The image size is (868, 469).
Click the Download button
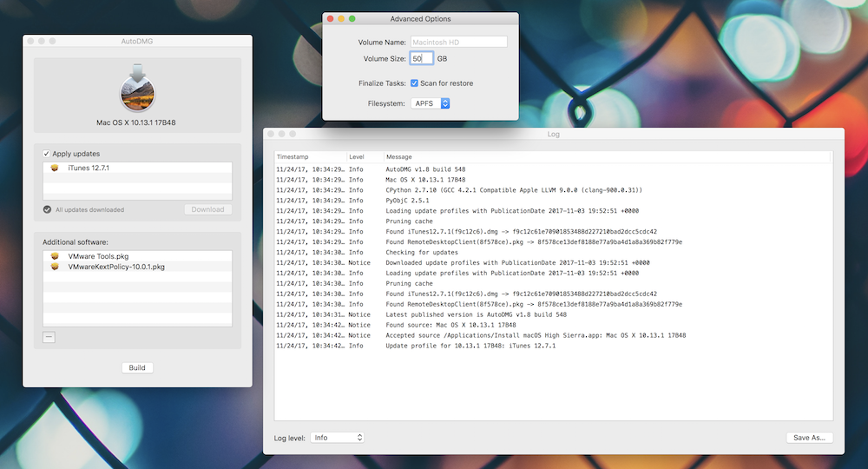pos(207,209)
